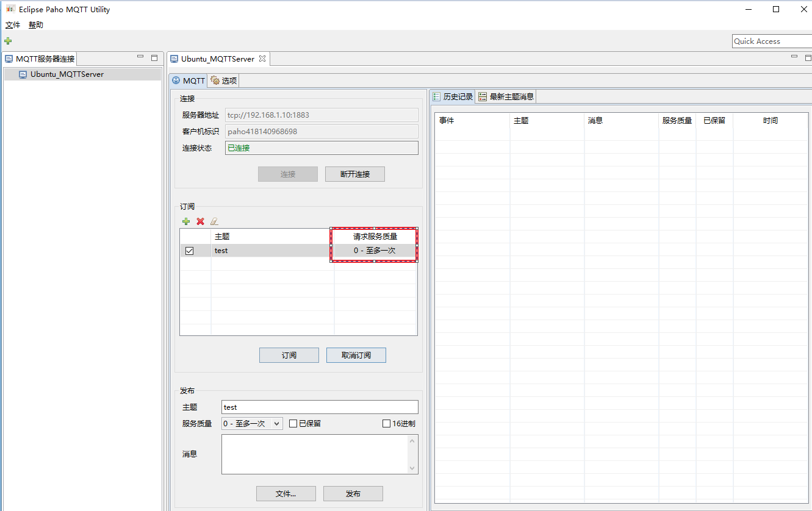This screenshot has width=812, height=511.
Task: Open the 帮助 menu
Action: tap(36, 25)
